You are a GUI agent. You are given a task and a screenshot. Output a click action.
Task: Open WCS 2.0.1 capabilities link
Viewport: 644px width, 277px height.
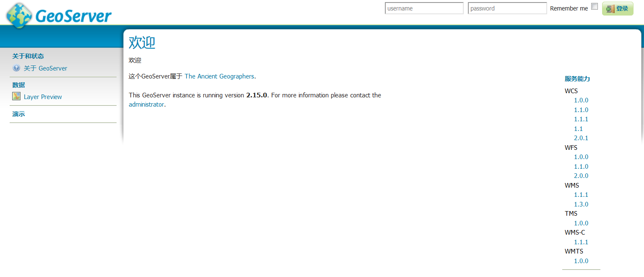581,138
